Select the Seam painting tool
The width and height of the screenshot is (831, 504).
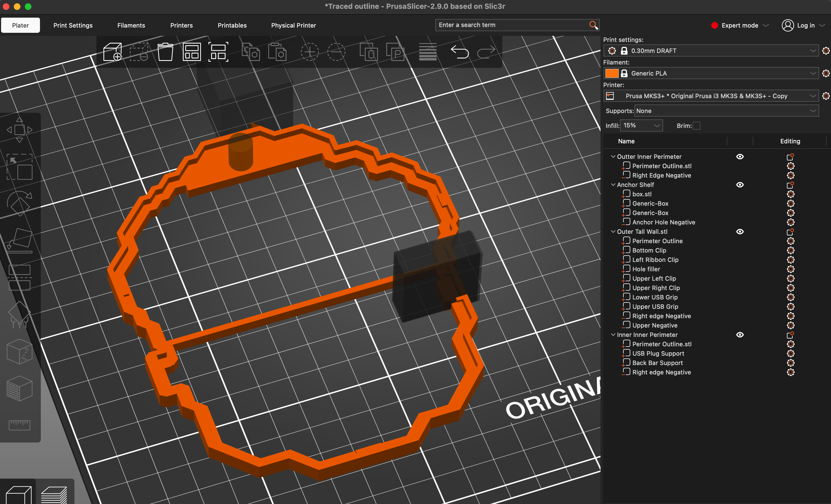(20, 351)
